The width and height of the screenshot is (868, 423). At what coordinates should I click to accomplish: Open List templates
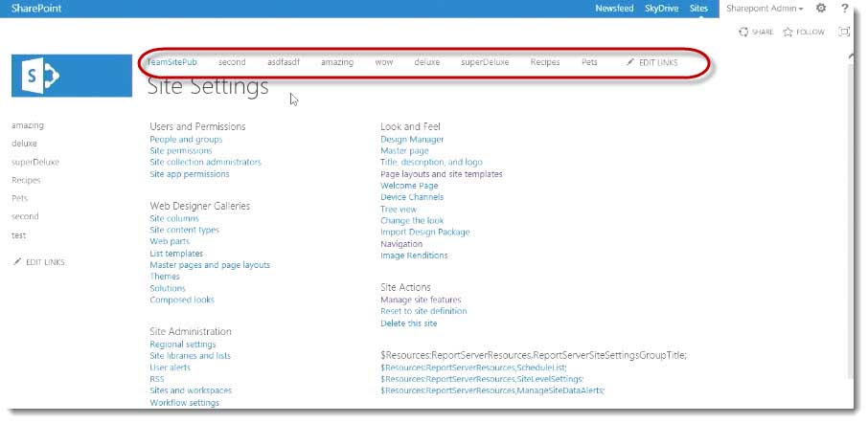[176, 254]
